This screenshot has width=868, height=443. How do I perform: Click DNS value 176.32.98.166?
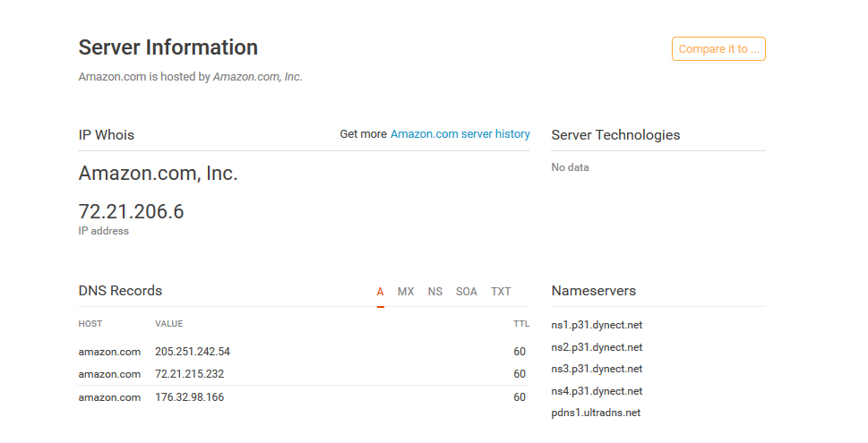(x=189, y=397)
